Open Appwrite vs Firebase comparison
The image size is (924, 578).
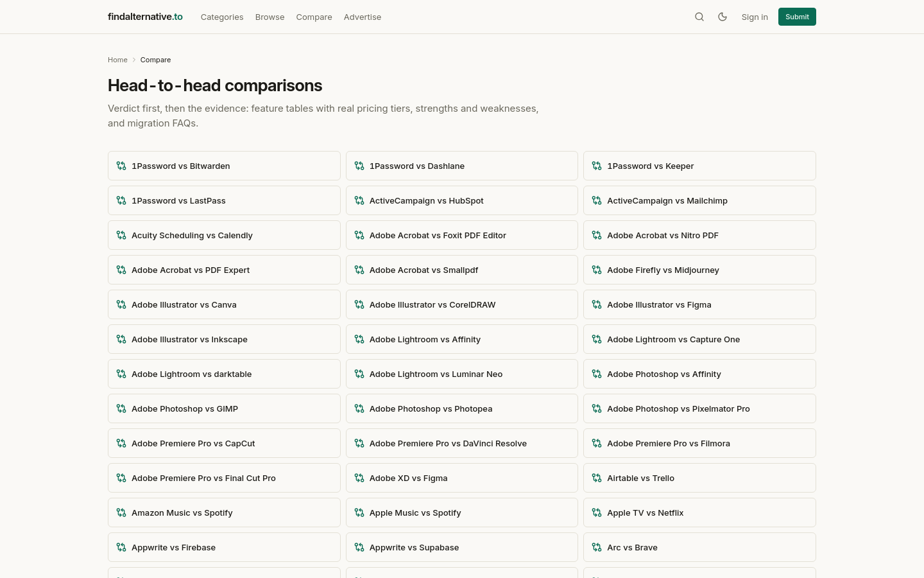point(224,547)
